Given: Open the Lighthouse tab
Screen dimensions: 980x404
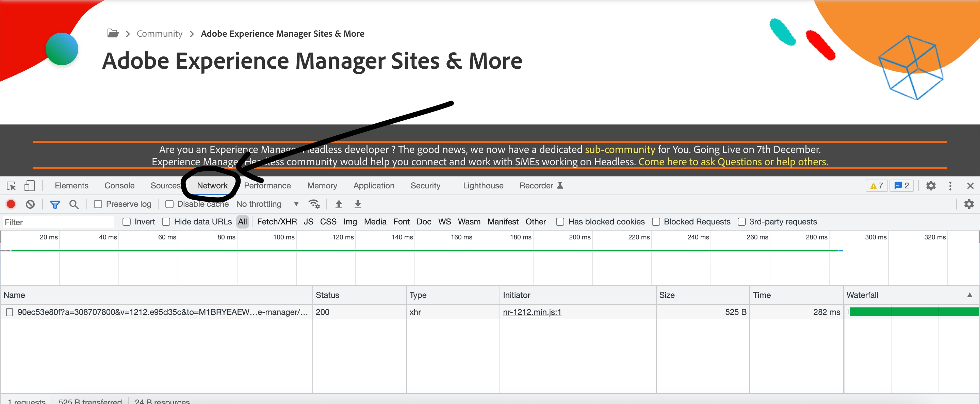Looking at the screenshot, I should coord(483,185).
